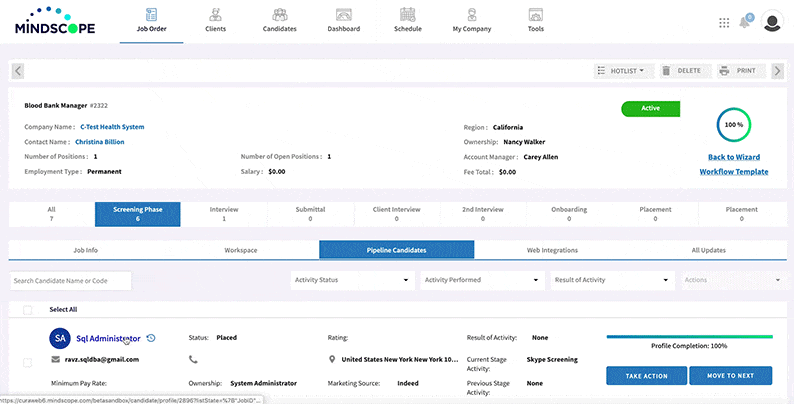Open the Schedule calendar icon
Image resolution: width=794 pixels, height=404 pixels.
tap(407, 15)
